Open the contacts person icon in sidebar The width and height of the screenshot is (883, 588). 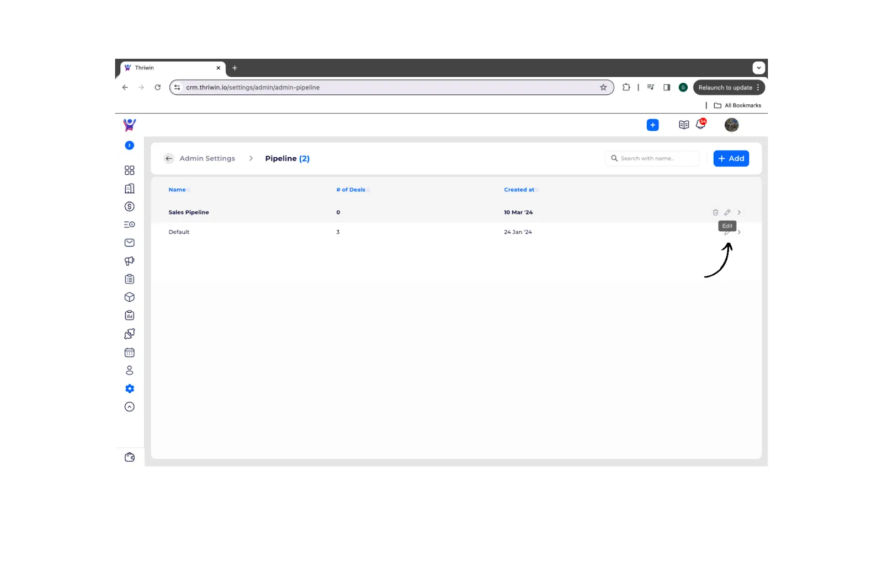[129, 370]
